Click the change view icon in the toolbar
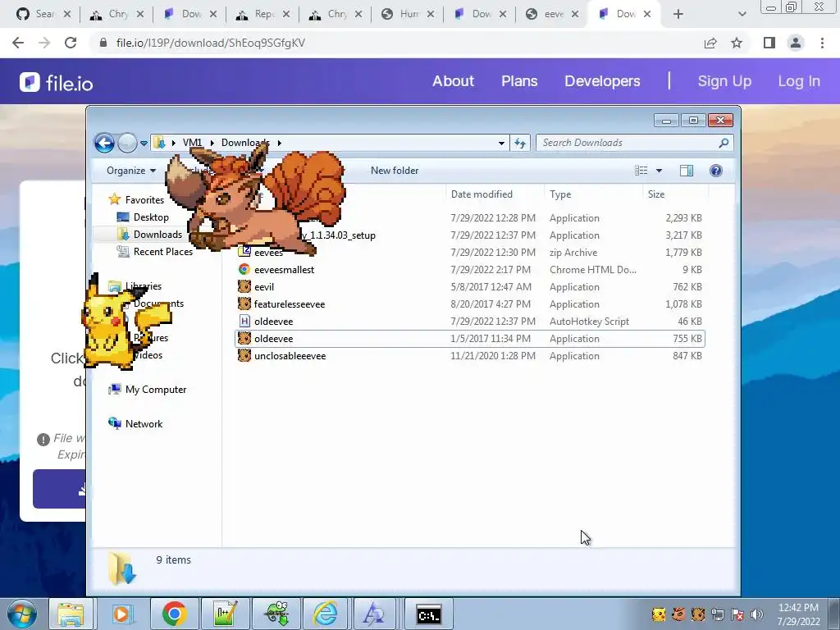Screen dimensions: 840x630 pos(641,171)
